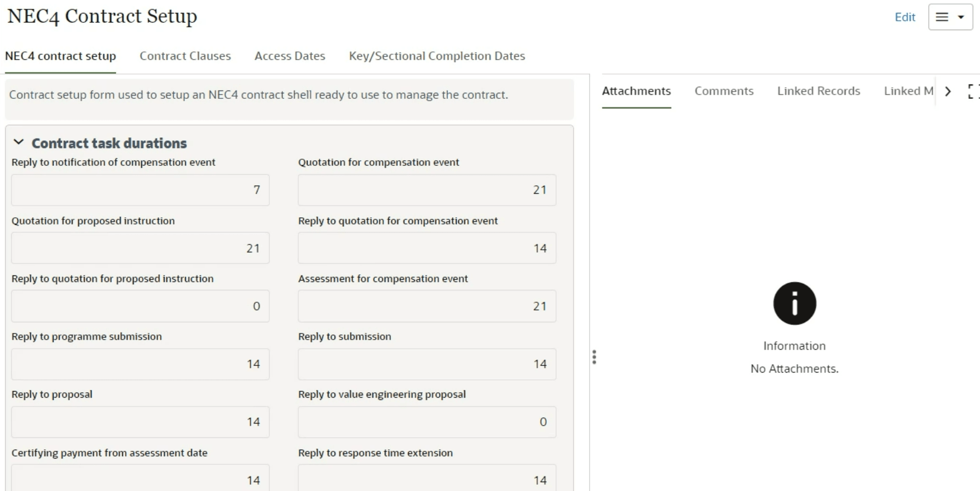The width and height of the screenshot is (980, 491).
Task: Click the Reply to value engineering proposal field
Action: pos(427,422)
